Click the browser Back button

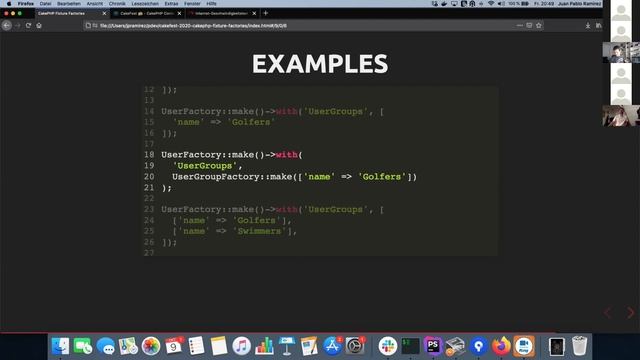(x=7, y=25)
